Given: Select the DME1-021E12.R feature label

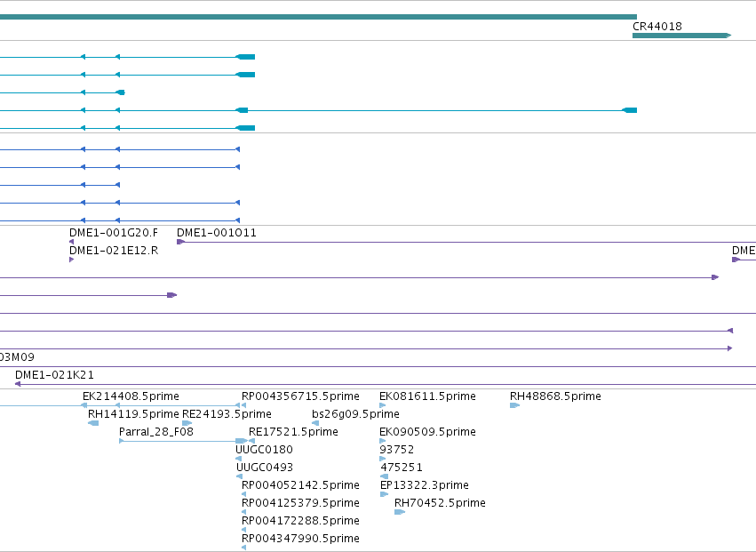Looking at the screenshot, I should [x=114, y=251].
